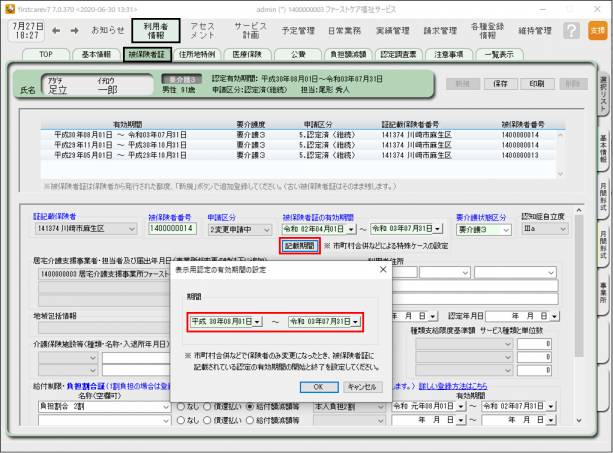Open the お知らせ menu
Image resolution: width=613 pixels, height=453 pixels.
tap(108, 30)
